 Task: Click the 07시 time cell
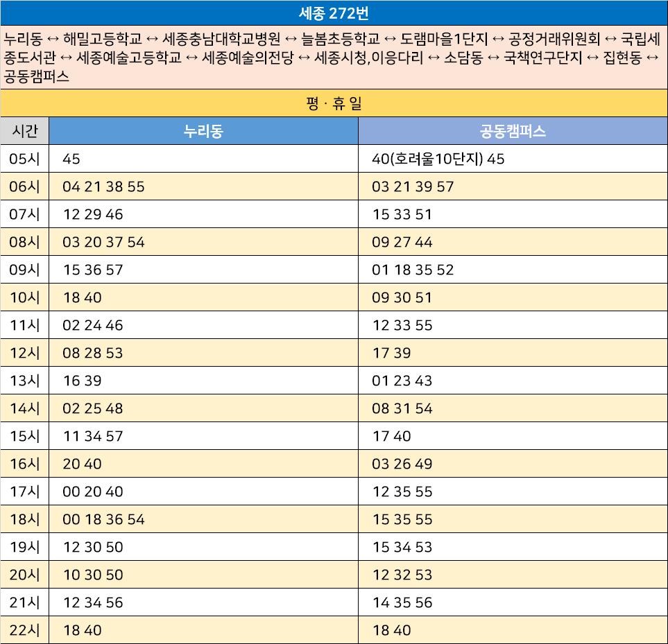[25, 214]
